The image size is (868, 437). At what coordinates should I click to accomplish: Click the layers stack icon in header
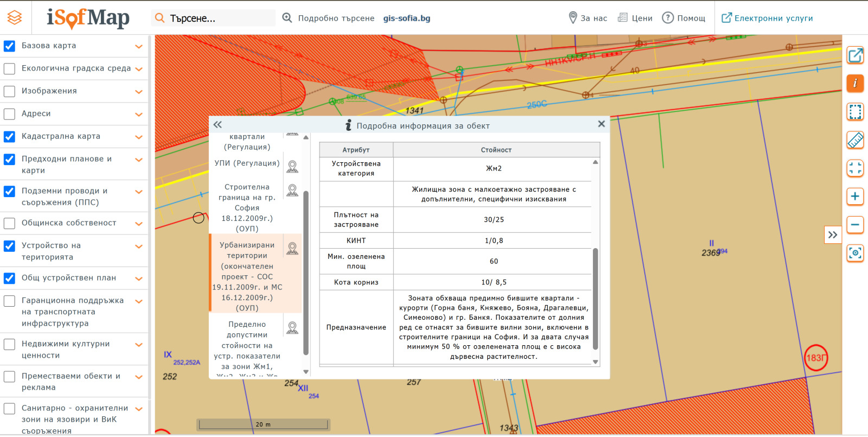point(15,18)
